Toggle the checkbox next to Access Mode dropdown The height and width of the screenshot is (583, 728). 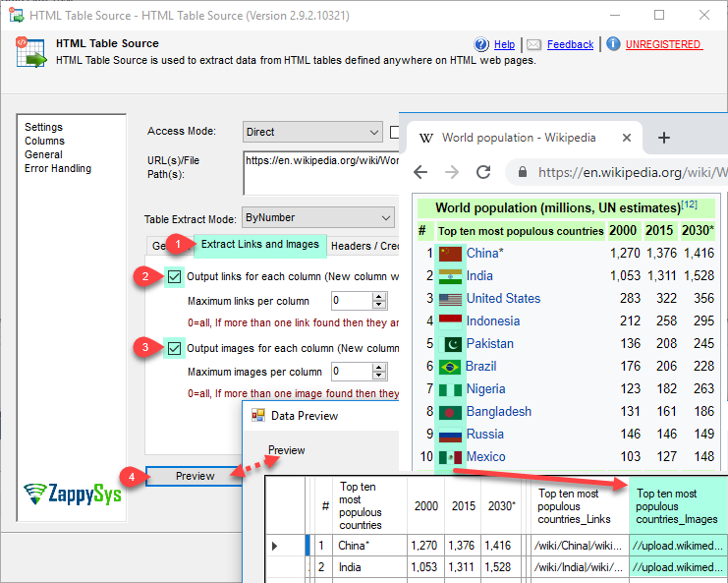click(x=394, y=132)
